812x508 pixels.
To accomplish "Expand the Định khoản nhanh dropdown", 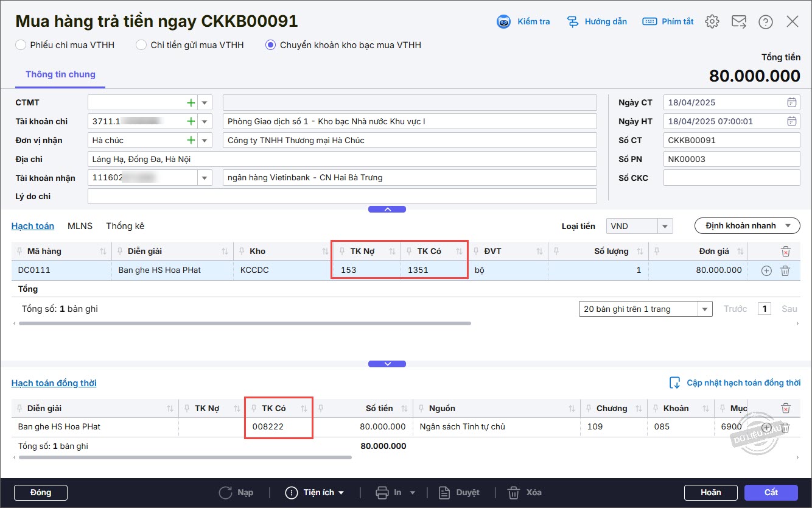I will [x=747, y=226].
